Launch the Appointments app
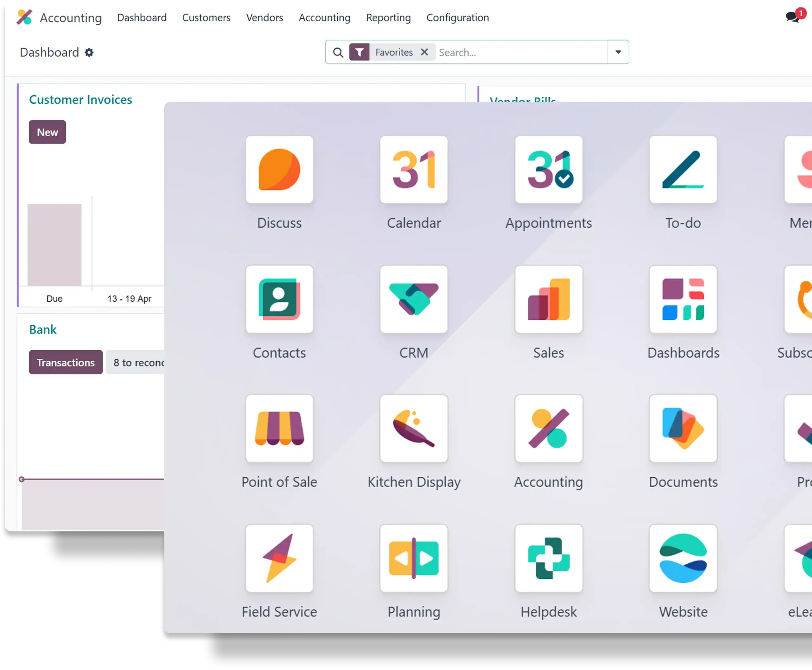812x670 pixels. (548, 169)
